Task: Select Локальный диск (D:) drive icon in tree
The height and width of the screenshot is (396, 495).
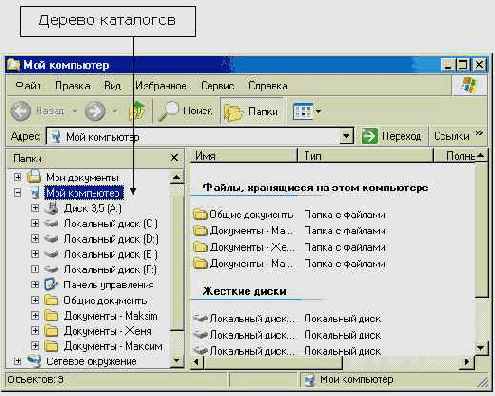Action: click(x=51, y=238)
